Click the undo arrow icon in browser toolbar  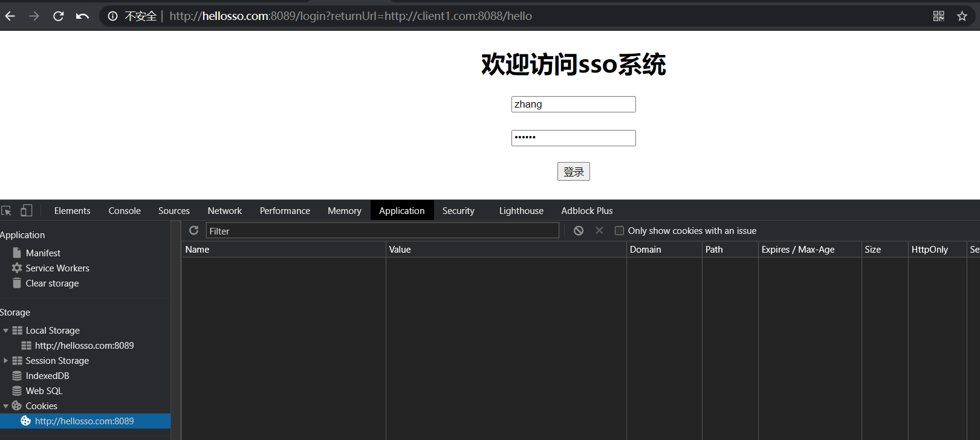point(82,16)
